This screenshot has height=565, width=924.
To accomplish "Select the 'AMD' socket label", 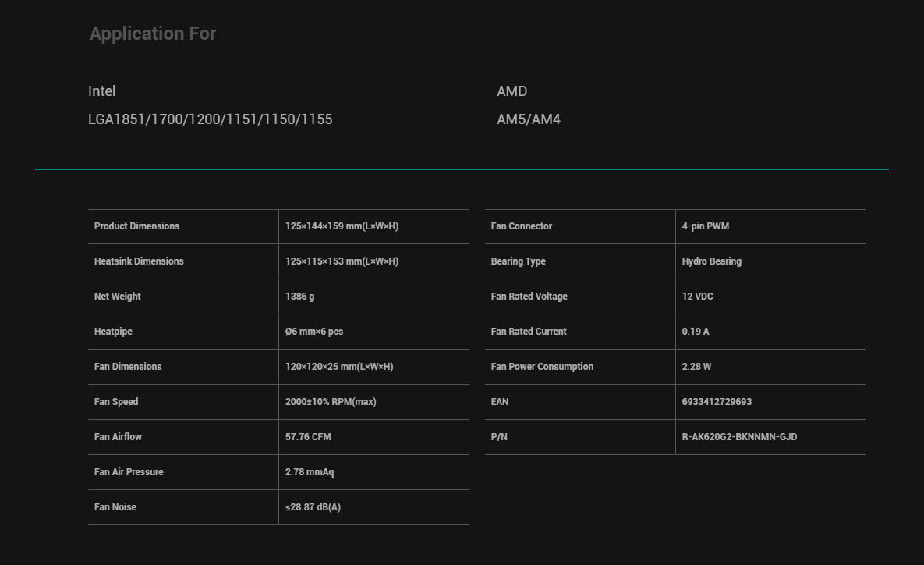I will coord(512,91).
